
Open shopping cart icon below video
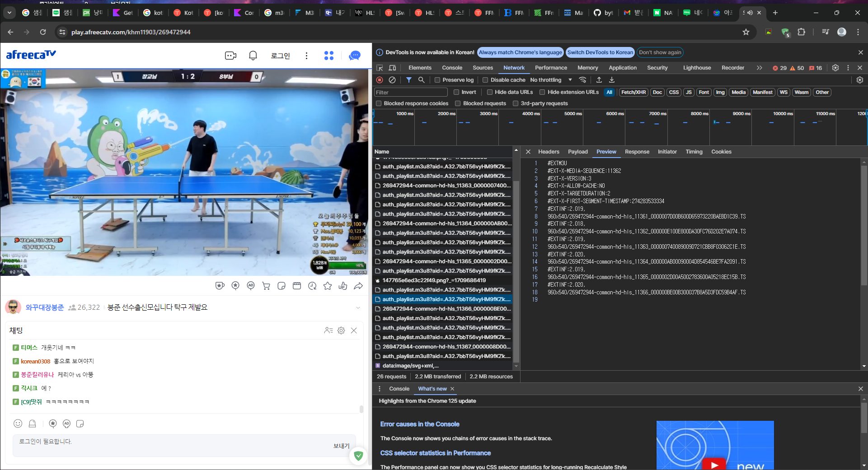(x=266, y=286)
